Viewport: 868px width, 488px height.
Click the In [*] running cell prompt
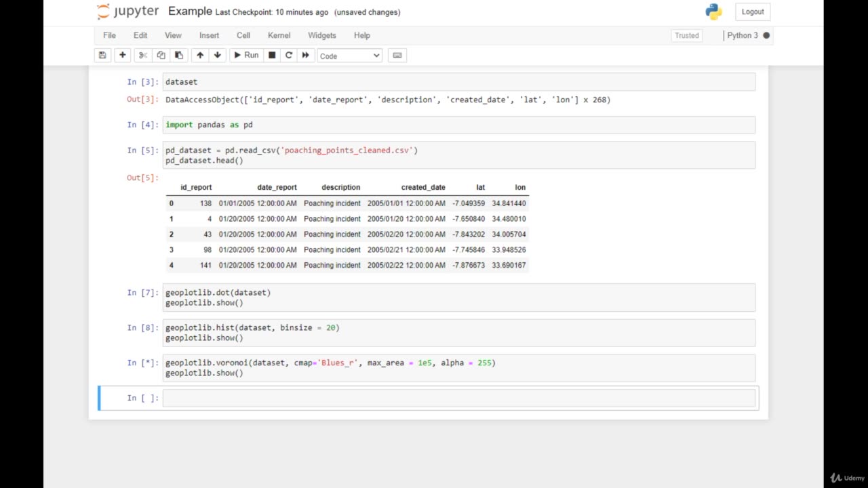tap(142, 363)
